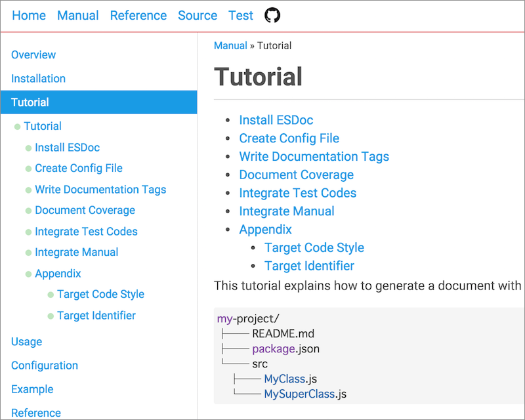Open the Configuration page in sidebar
This screenshot has width=525, height=420.
pyautogui.click(x=44, y=366)
